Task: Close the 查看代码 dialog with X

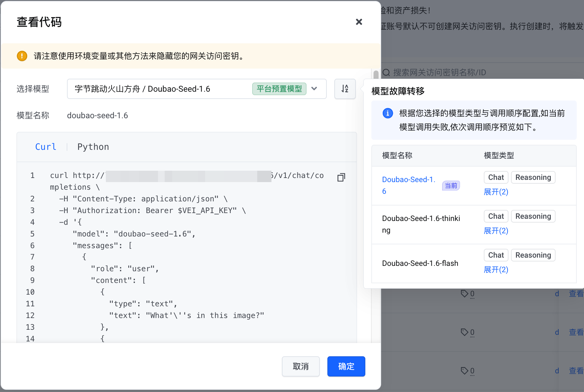Action: click(359, 22)
